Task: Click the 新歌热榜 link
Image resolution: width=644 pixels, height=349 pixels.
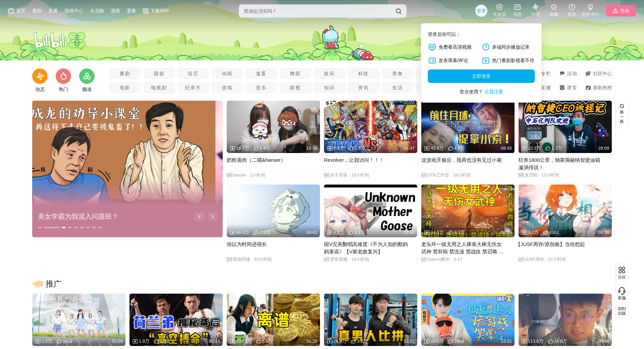Action: click(x=599, y=88)
